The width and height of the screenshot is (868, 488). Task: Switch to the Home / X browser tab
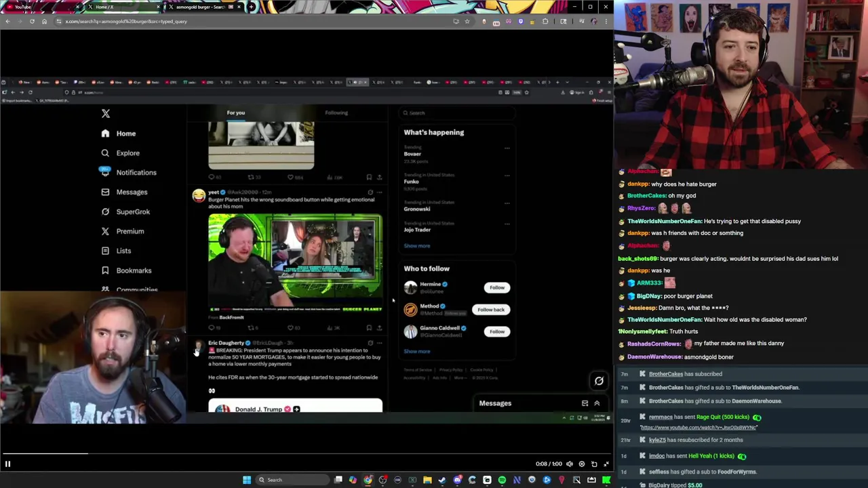122,7
